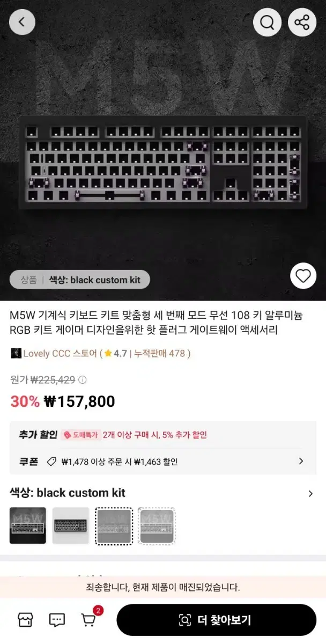Pick the white keyboard color swatch
The image size is (326, 644).
[71, 525]
